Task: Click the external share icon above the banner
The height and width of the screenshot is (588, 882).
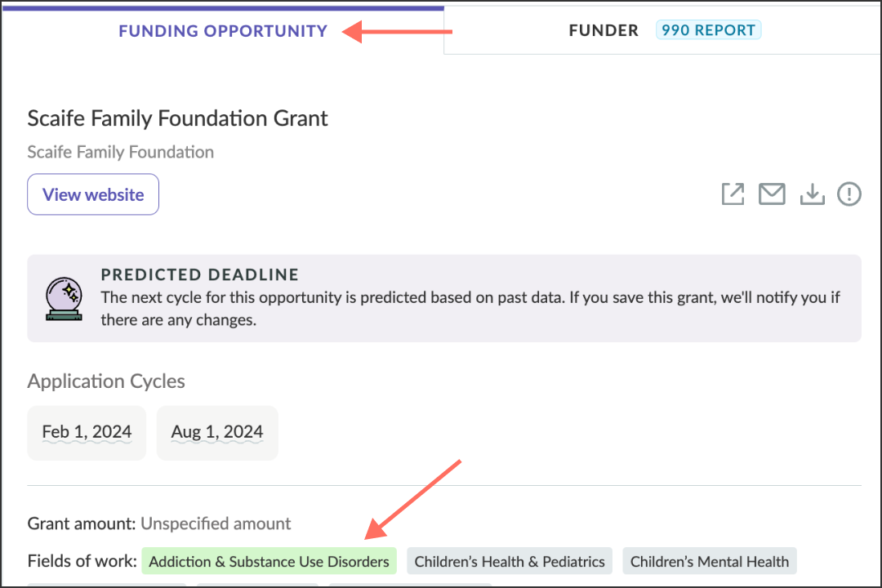Action: pos(733,194)
